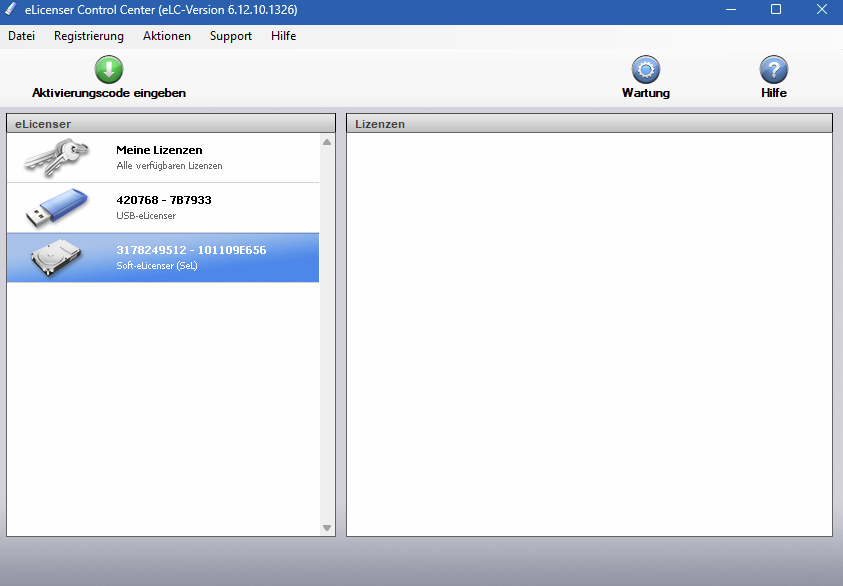Select the USB stick icon for 420768 - 7B7933
Image resolution: width=843 pixels, height=586 pixels.
pyautogui.click(x=56, y=208)
